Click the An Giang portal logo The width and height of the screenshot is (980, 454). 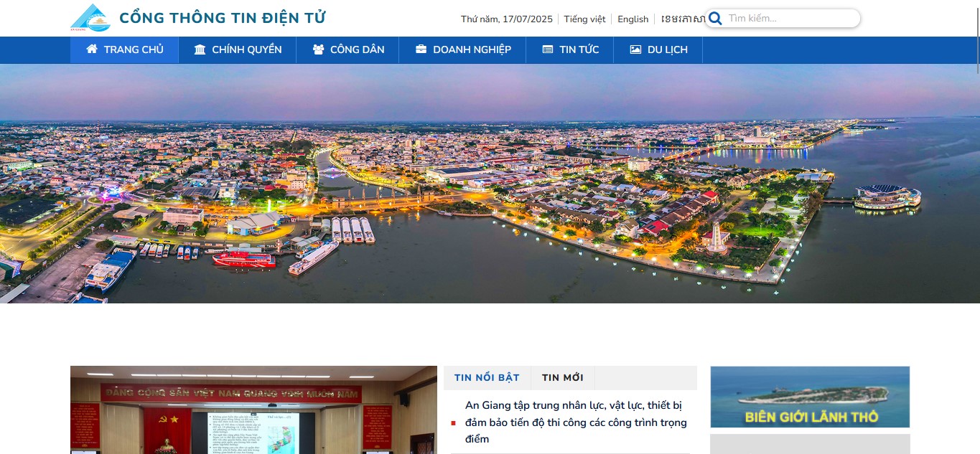[90, 18]
